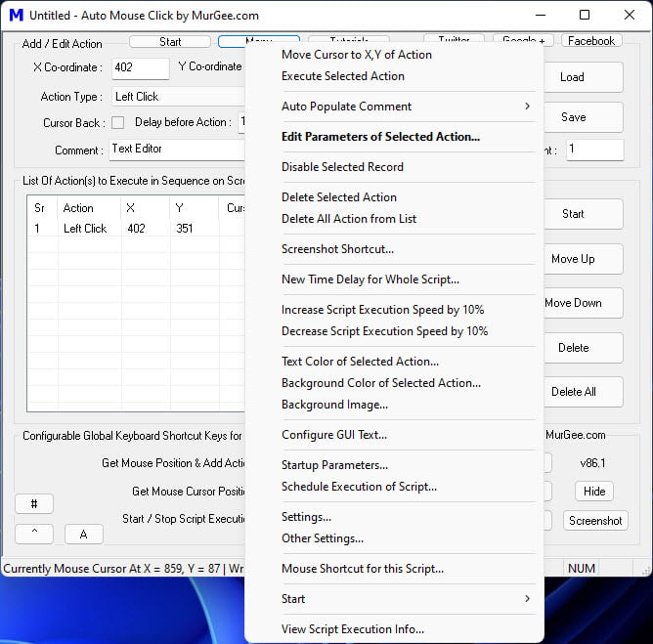
Task: Open Background Color of Selected Action
Action: (380, 383)
